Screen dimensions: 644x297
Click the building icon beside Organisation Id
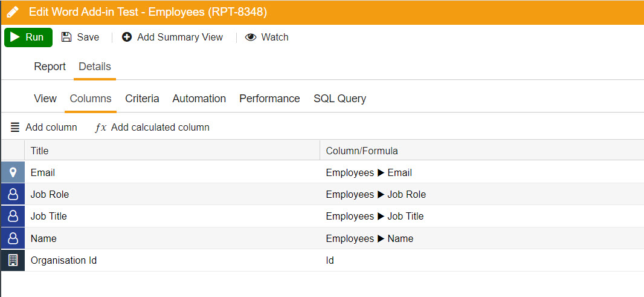pyautogui.click(x=13, y=260)
